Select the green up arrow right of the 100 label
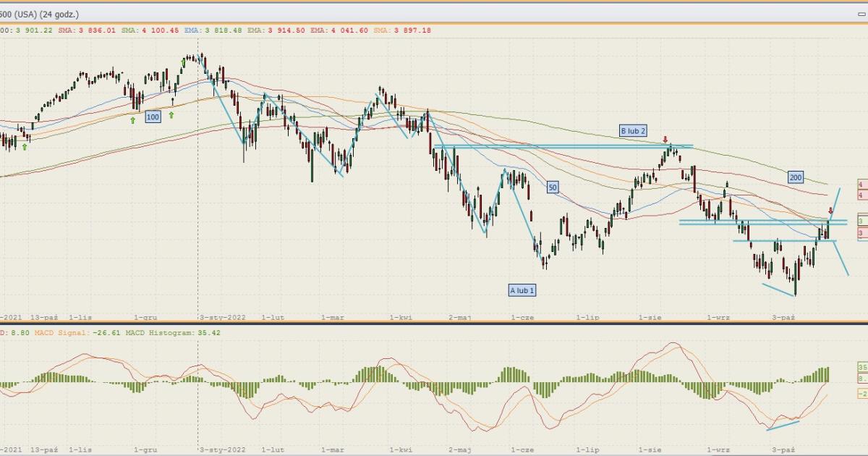The width and height of the screenshot is (868, 456). [x=171, y=114]
